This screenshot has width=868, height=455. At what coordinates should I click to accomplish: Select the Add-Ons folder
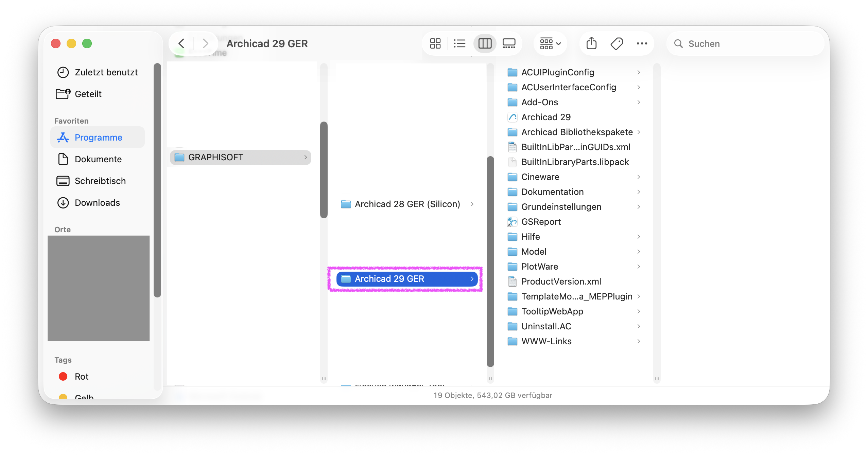[574, 102]
